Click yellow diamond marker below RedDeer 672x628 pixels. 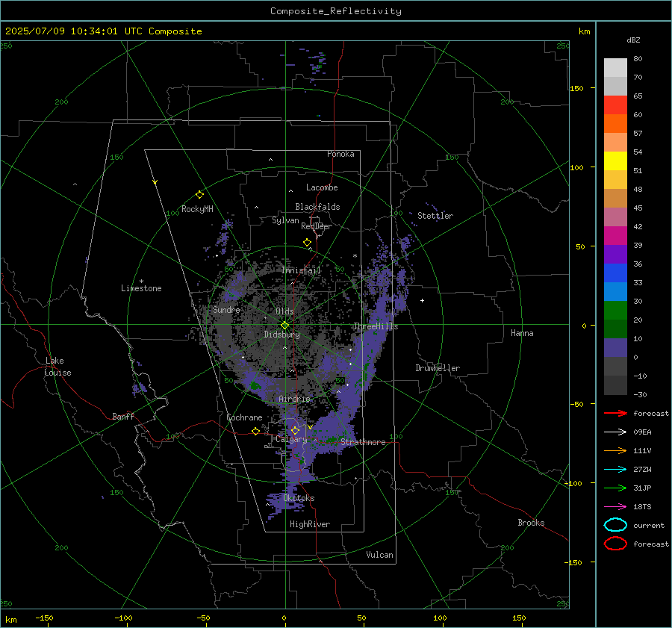coord(308,243)
